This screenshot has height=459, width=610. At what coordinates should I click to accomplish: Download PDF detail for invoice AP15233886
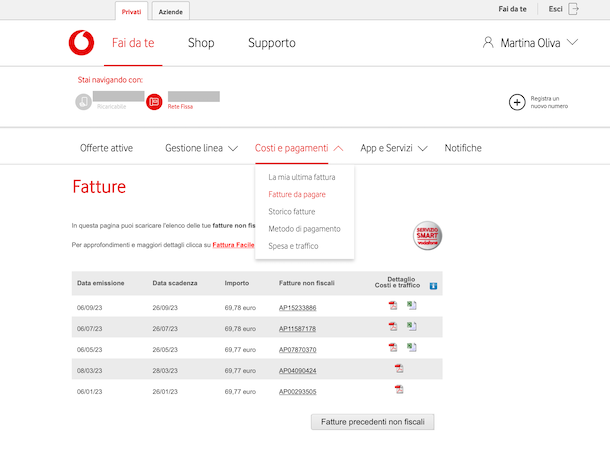(x=393, y=305)
